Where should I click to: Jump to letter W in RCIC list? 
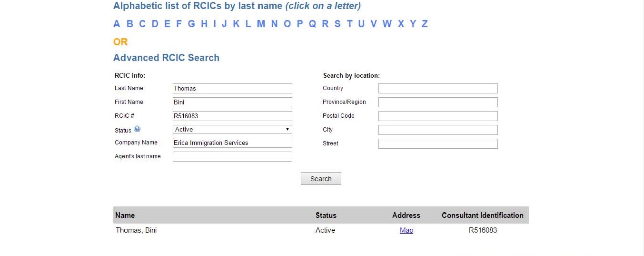coord(387,24)
